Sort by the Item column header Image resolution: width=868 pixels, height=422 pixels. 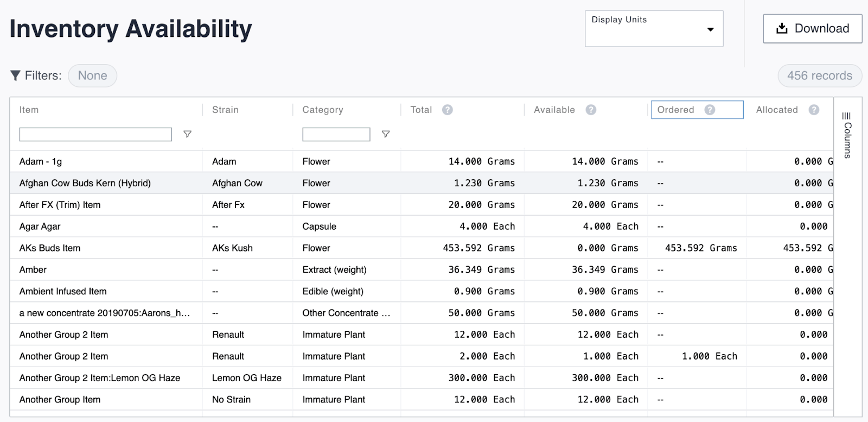coord(29,110)
